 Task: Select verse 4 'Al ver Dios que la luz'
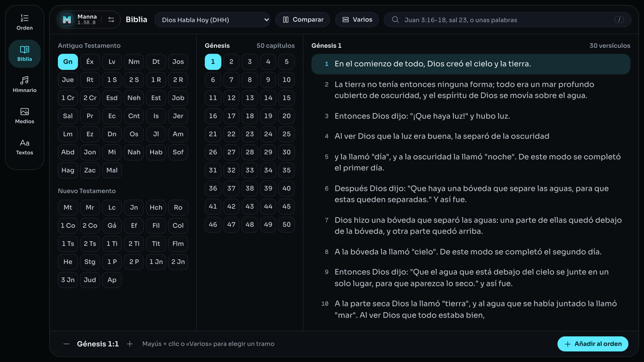tap(471, 136)
